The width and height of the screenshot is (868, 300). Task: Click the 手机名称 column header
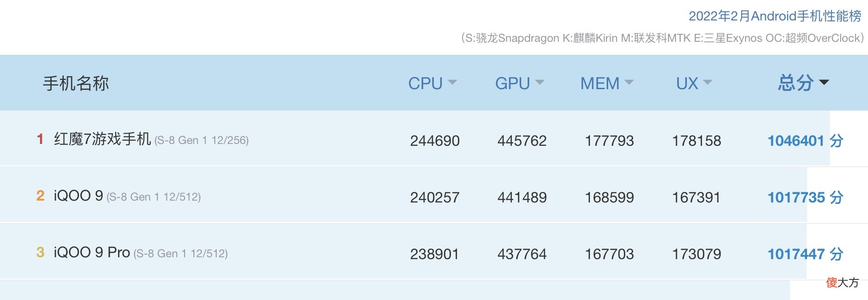click(x=76, y=83)
